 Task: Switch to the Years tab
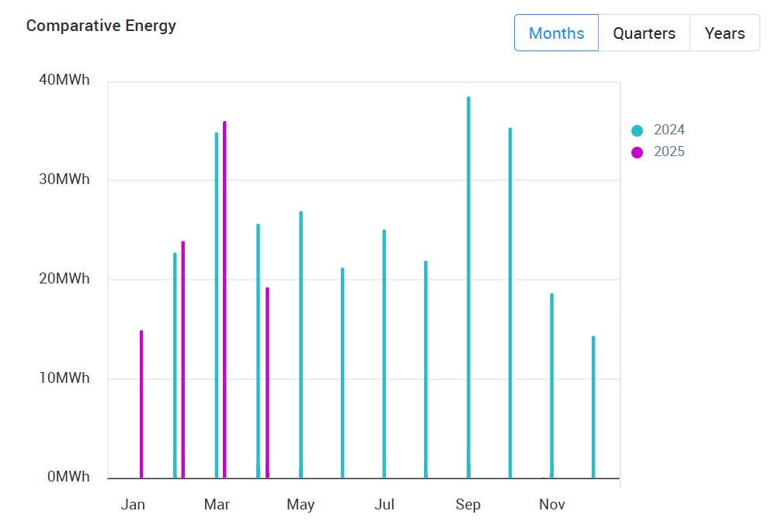(x=725, y=33)
